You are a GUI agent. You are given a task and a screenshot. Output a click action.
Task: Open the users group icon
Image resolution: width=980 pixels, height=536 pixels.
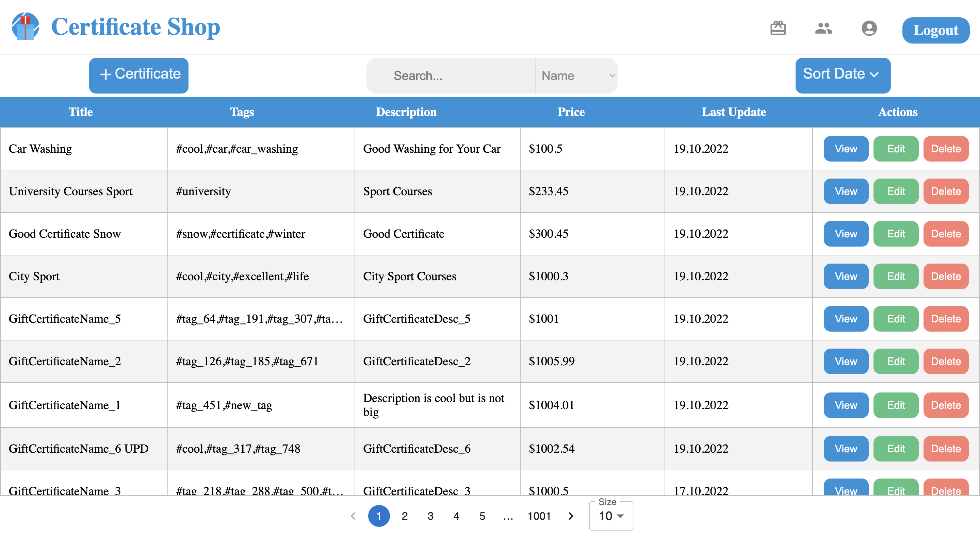[x=823, y=28]
